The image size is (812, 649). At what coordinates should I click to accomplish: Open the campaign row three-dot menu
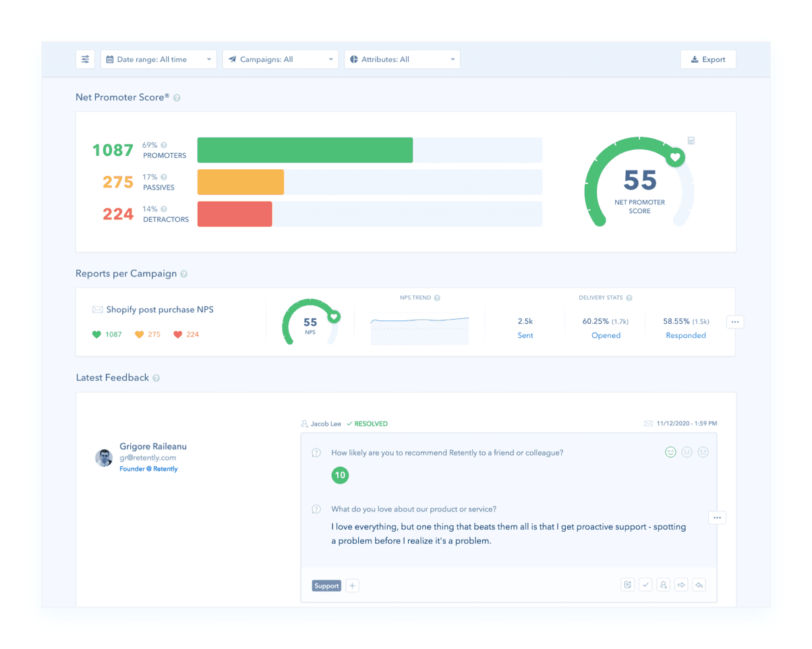coord(735,322)
